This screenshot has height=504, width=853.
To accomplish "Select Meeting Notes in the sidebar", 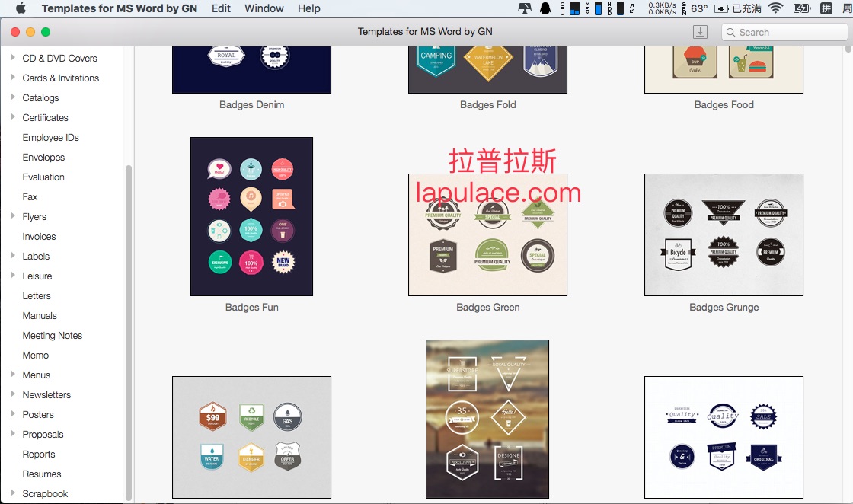I will point(53,336).
